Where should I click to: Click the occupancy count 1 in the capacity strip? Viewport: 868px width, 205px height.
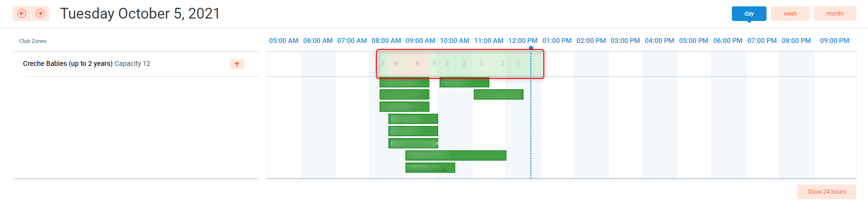518,63
